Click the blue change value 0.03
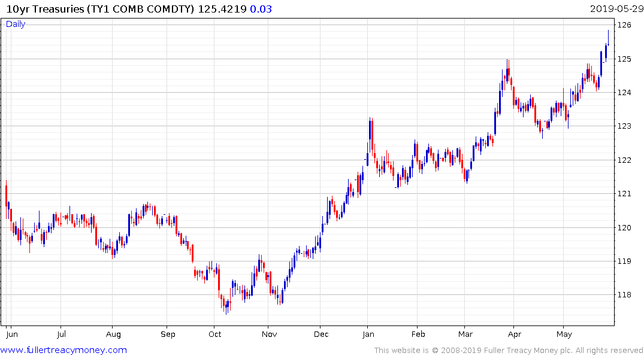The height and width of the screenshot is (359, 644). coord(261,9)
